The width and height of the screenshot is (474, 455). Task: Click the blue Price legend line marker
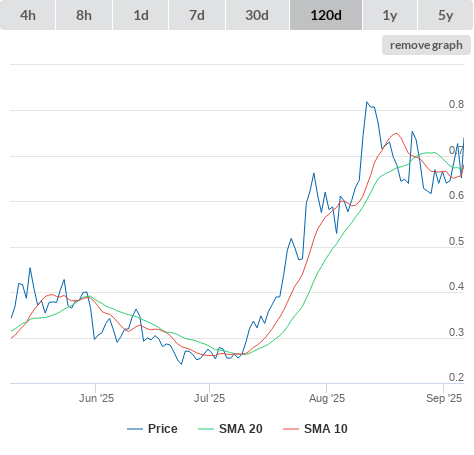135,429
